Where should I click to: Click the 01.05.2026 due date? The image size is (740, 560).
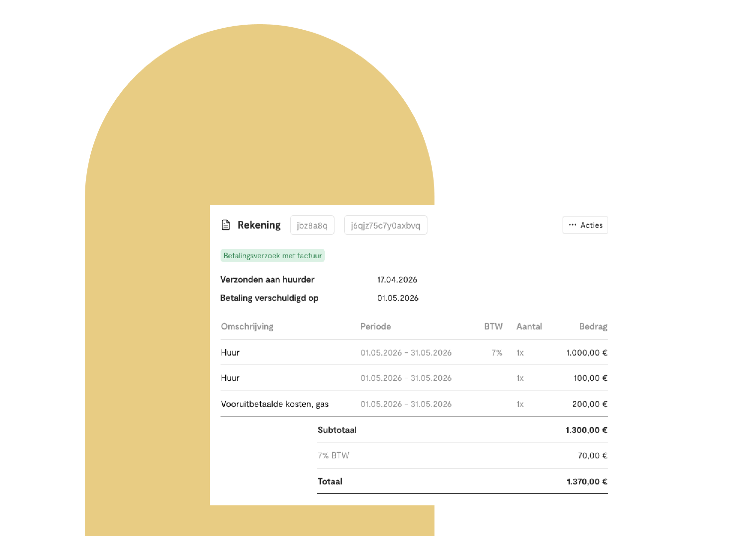coord(397,298)
